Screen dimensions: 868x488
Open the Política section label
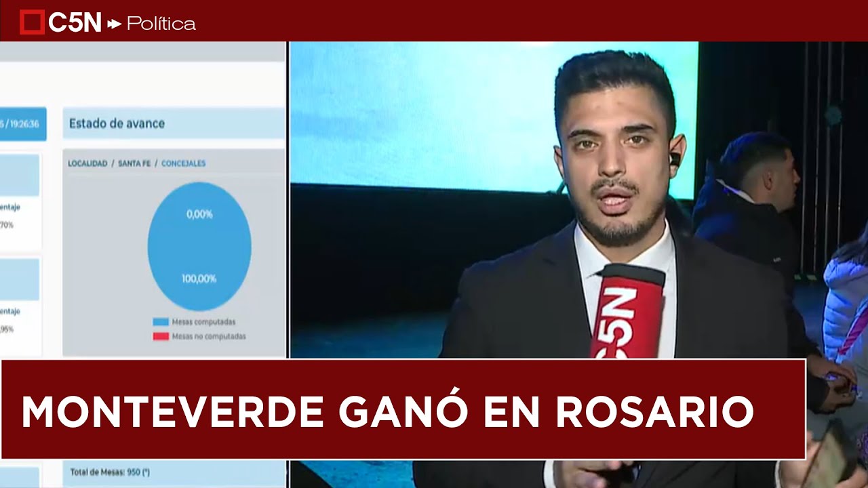(x=161, y=24)
